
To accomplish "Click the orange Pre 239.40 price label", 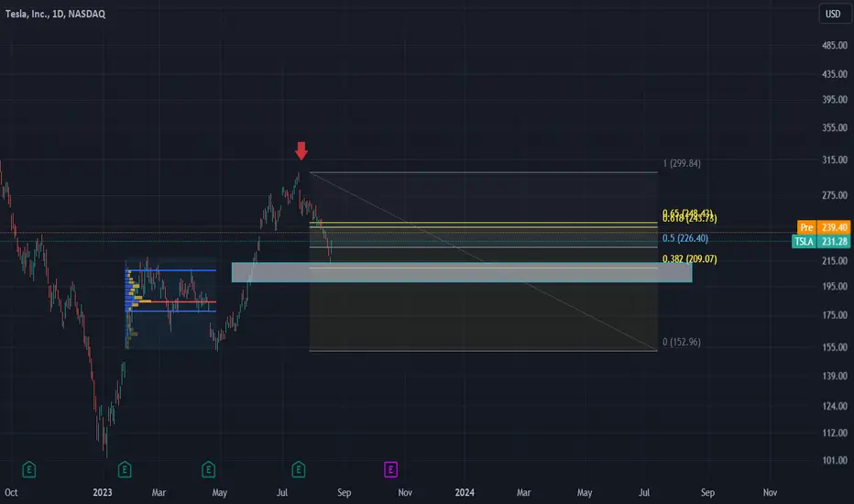I will pos(824,227).
